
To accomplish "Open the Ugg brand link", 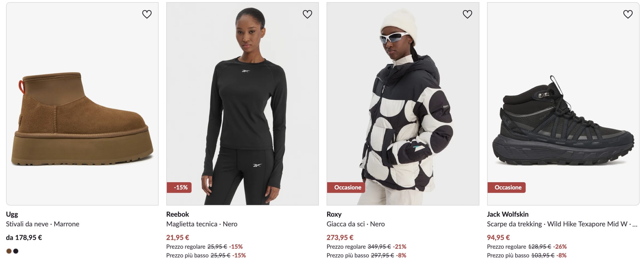I will point(12,214).
